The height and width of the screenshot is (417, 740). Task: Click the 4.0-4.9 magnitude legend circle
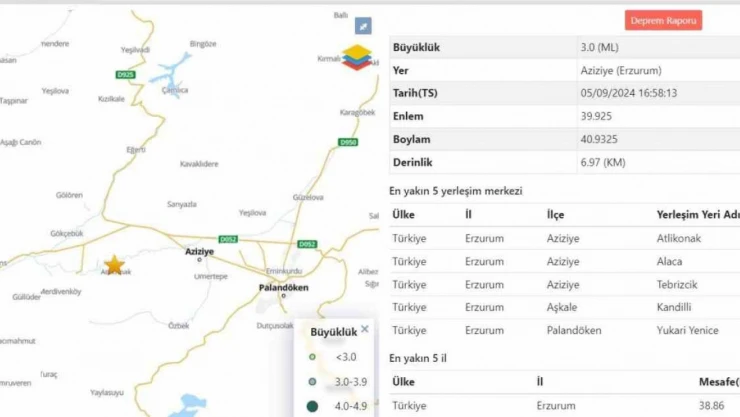click(x=313, y=406)
